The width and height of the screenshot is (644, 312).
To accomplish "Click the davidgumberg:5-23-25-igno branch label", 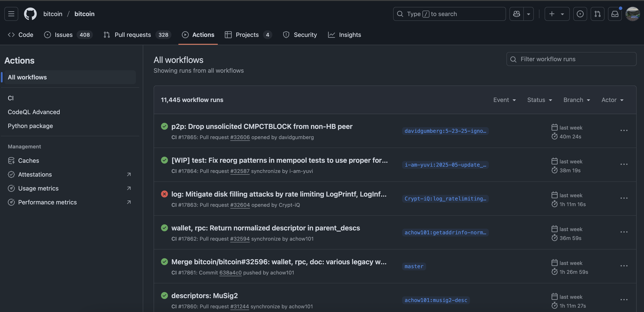I will tap(445, 131).
